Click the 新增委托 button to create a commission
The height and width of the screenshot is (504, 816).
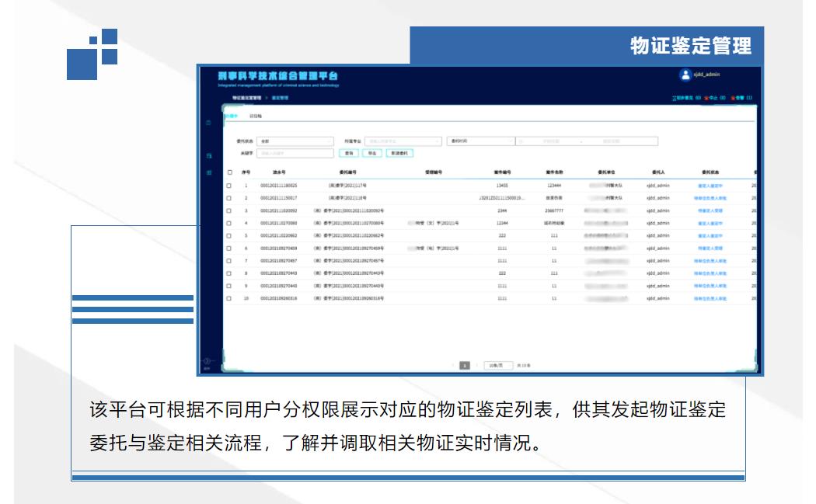tap(399, 153)
